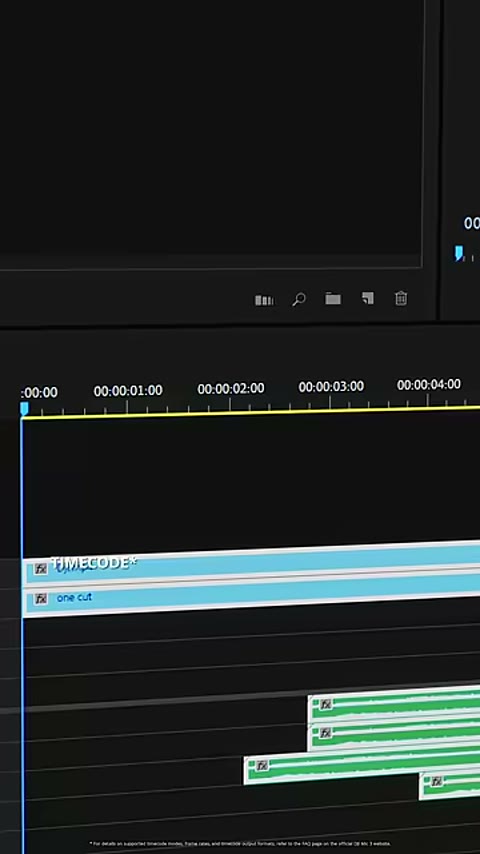Delete selection with trash can icon
Viewport: 480px width, 854px height.
[x=401, y=298]
